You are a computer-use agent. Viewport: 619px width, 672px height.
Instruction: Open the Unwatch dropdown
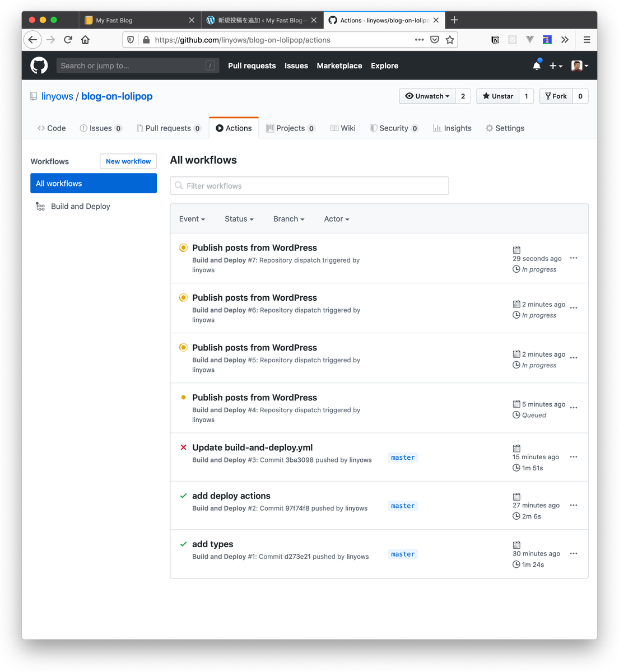pos(427,96)
